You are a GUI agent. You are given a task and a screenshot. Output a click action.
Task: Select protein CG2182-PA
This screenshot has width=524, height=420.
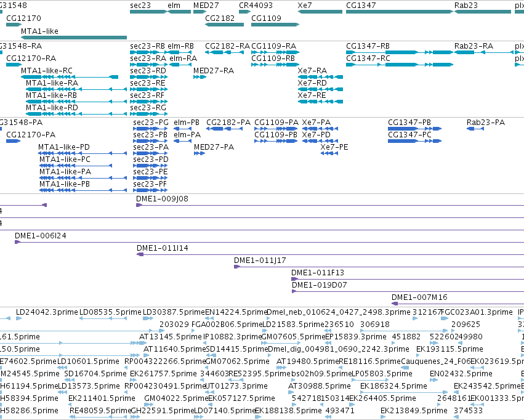point(224,129)
